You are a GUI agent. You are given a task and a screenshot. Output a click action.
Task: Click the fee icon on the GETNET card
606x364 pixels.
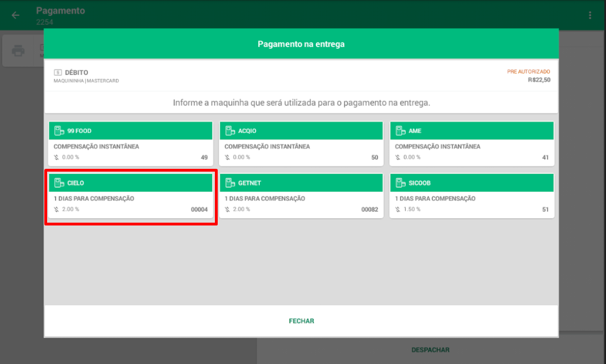click(x=227, y=209)
